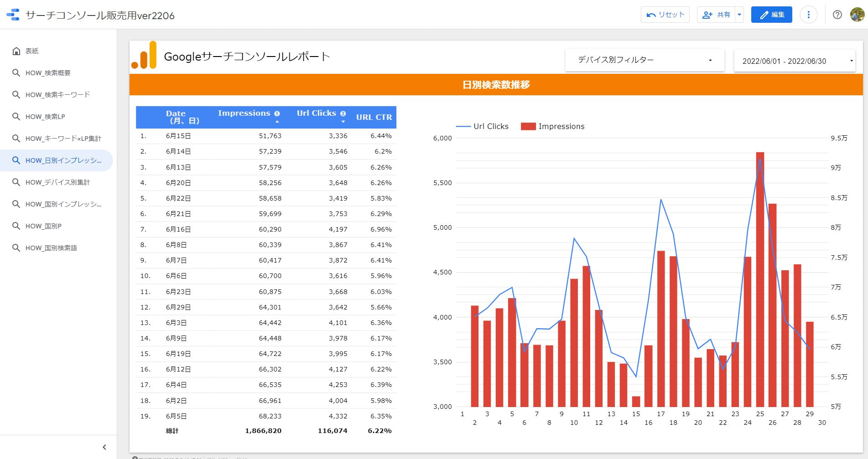Open the help question mark icon
Screen dimensions: 868x459
[x=837, y=15]
